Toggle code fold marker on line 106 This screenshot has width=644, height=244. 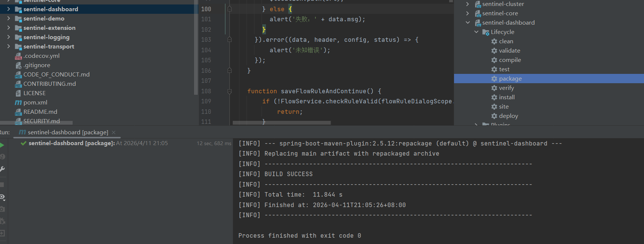point(229,70)
